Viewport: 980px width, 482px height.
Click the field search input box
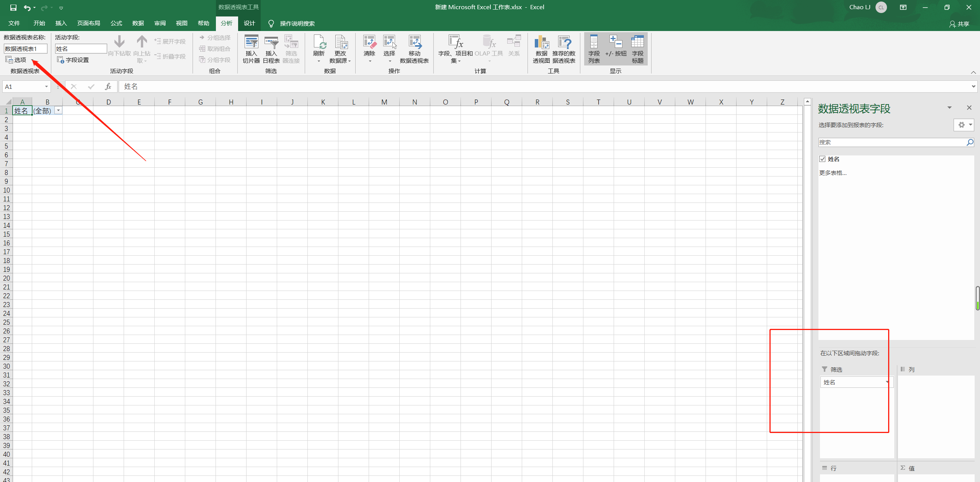click(892, 142)
